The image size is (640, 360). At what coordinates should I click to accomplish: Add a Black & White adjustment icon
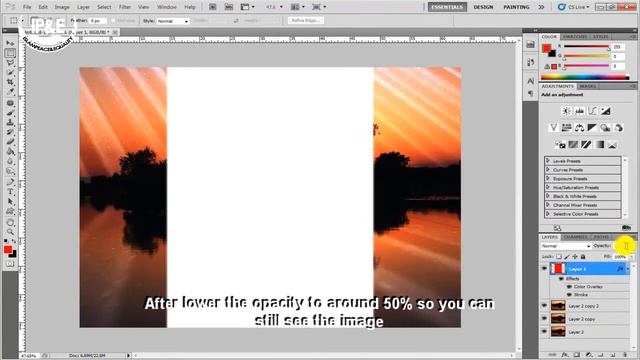click(x=592, y=128)
